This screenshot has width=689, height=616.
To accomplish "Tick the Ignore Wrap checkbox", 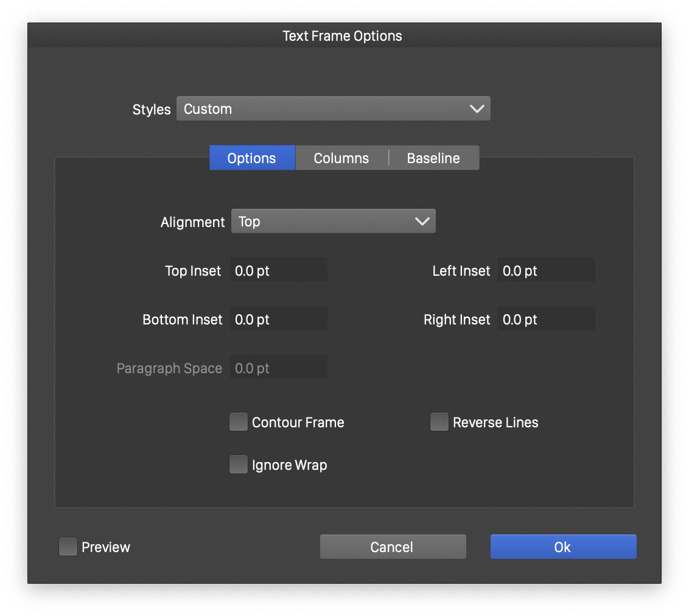I will pos(239,465).
